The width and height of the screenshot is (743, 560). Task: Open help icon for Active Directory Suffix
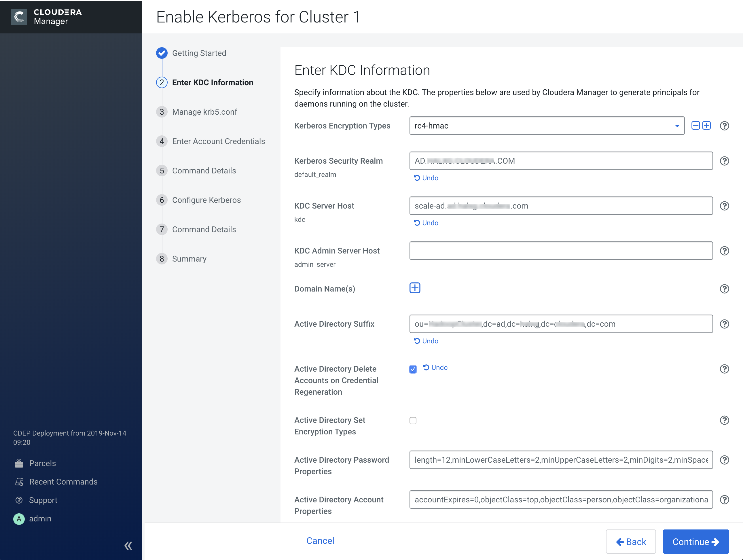pyautogui.click(x=724, y=324)
